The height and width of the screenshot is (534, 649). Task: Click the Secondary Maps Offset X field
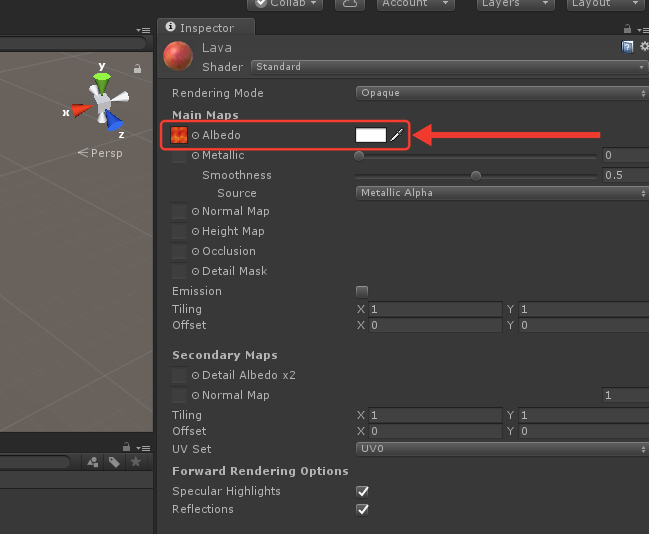pyautogui.click(x=435, y=431)
